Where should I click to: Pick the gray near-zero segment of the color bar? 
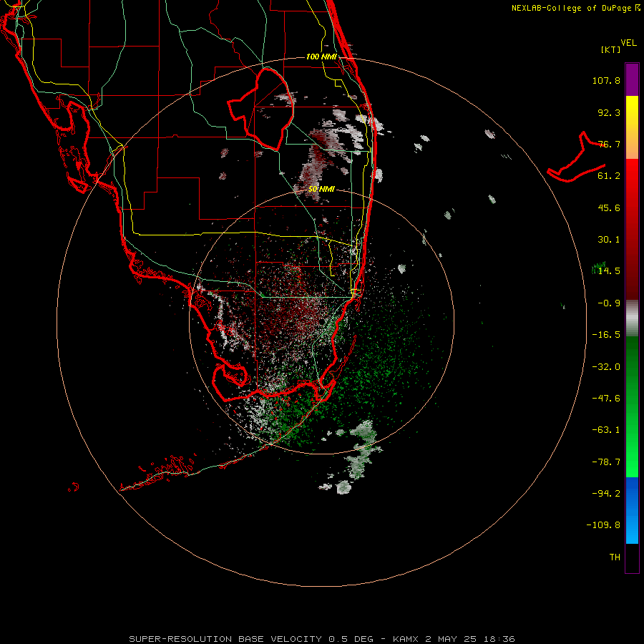632,318
